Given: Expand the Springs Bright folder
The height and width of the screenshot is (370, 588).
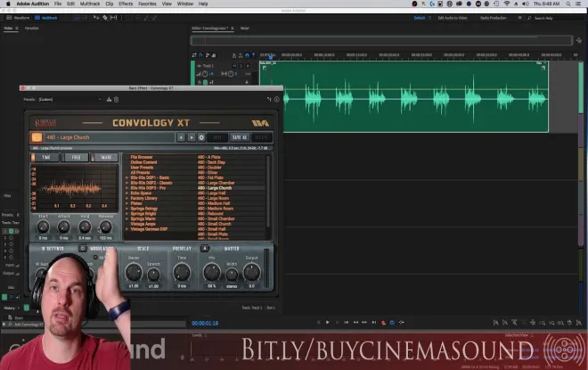Looking at the screenshot, I should [127, 213].
